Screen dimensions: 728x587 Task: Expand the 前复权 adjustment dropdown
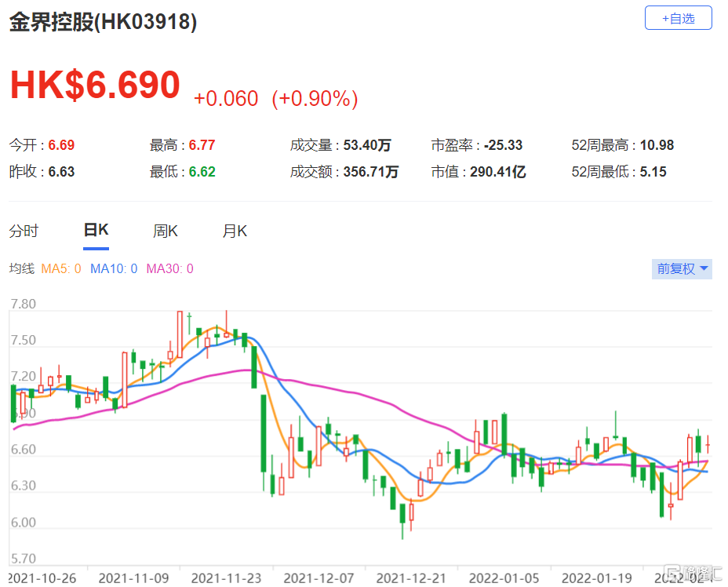click(x=682, y=269)
